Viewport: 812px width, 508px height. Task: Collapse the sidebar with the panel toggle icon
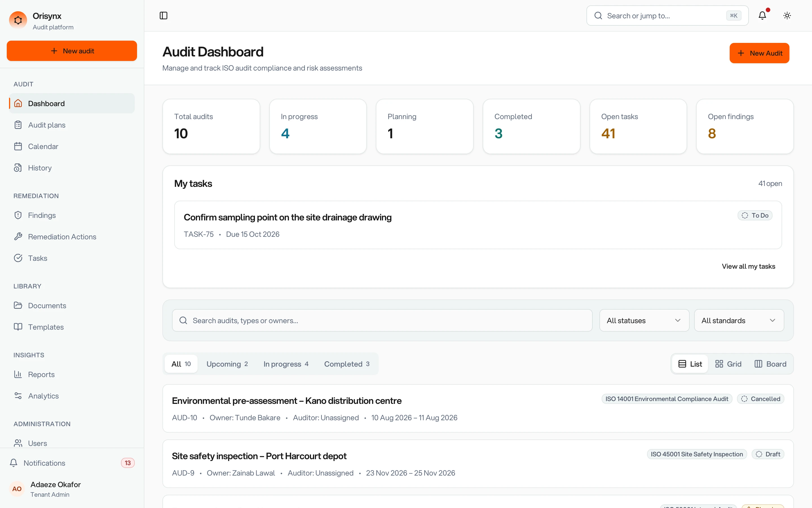[164, 16]
